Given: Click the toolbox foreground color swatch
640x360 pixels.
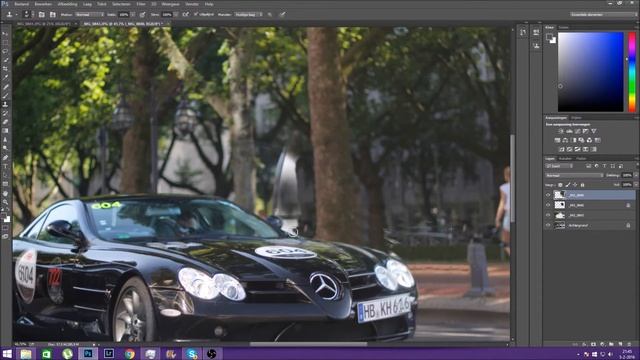Looking at the screenshot, I should pyautogui.click(x=4, y=216).
